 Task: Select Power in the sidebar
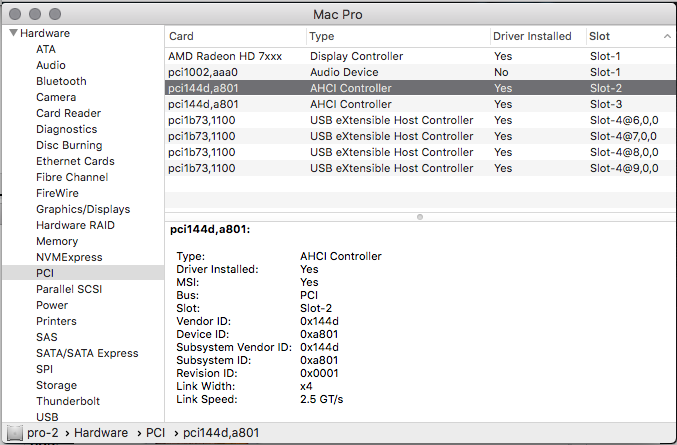coord(52,305)
